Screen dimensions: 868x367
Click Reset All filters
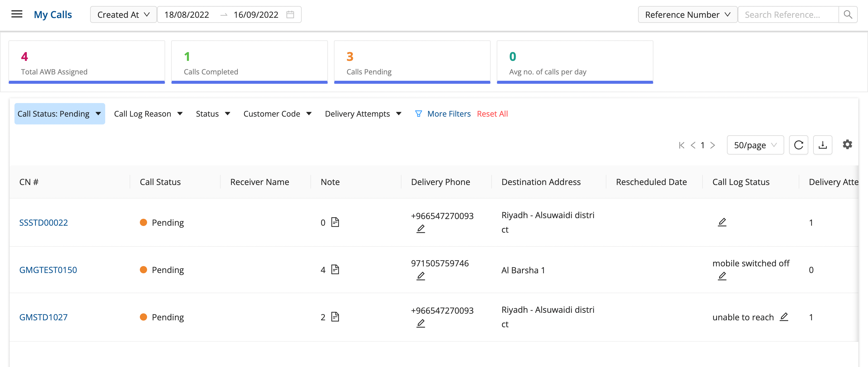[492, 114]
